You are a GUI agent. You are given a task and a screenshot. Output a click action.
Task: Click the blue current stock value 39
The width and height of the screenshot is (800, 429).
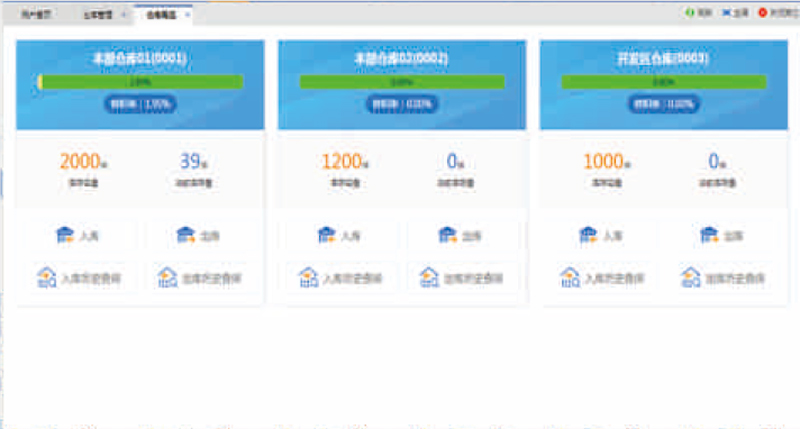point(190,162)
